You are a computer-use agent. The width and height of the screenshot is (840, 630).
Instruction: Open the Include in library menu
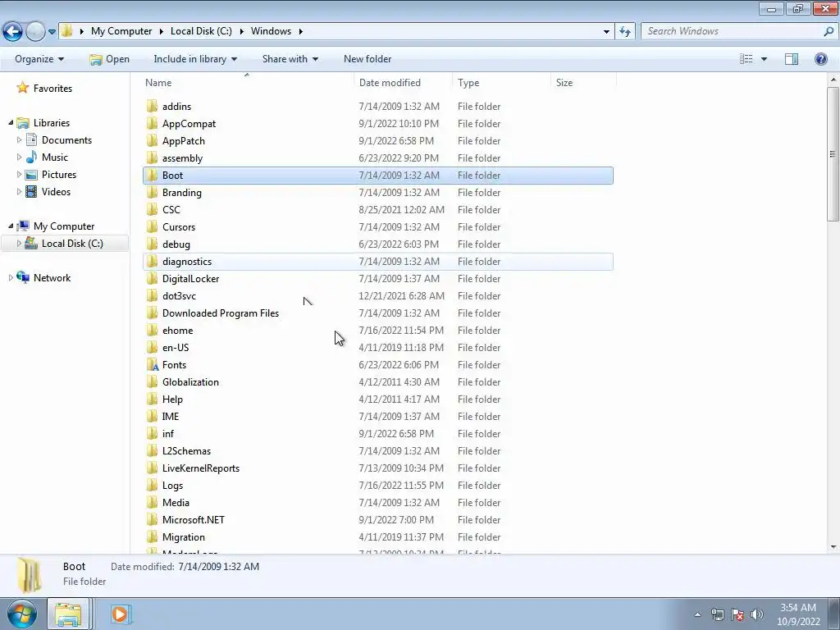pyautogui.click(x=195, y=59)
